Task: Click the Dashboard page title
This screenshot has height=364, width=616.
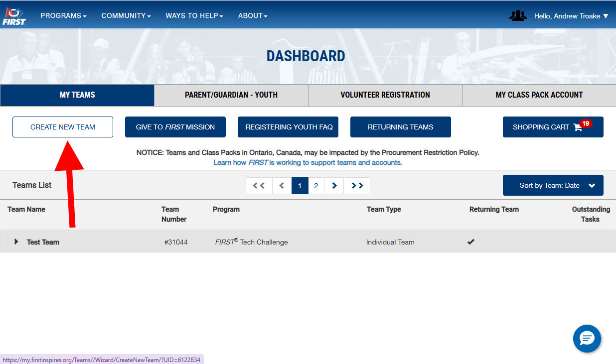Action: point(306,56)
